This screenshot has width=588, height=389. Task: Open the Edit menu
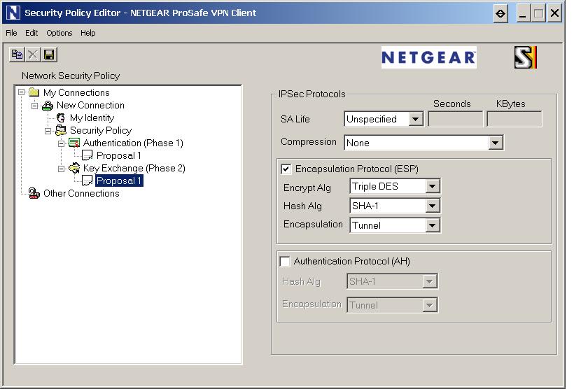[x=31, y=33]
